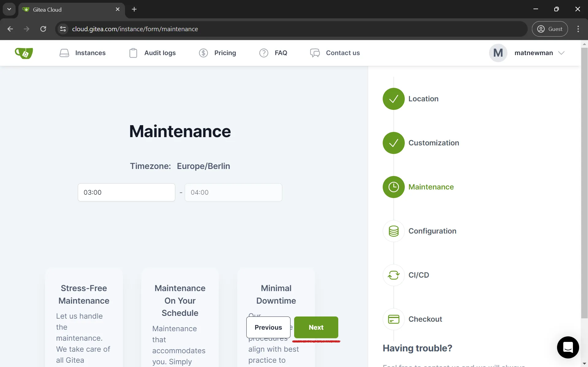Click the Gitea Cloud logo
The width and height of the screenshot is (588, 367).
pyautogui.click(x=24, y=53)
